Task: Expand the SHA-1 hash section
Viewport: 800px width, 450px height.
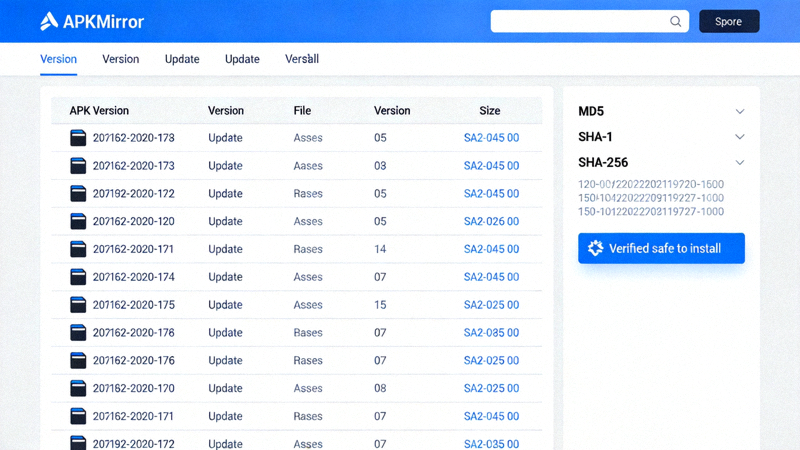Action: 740,137
